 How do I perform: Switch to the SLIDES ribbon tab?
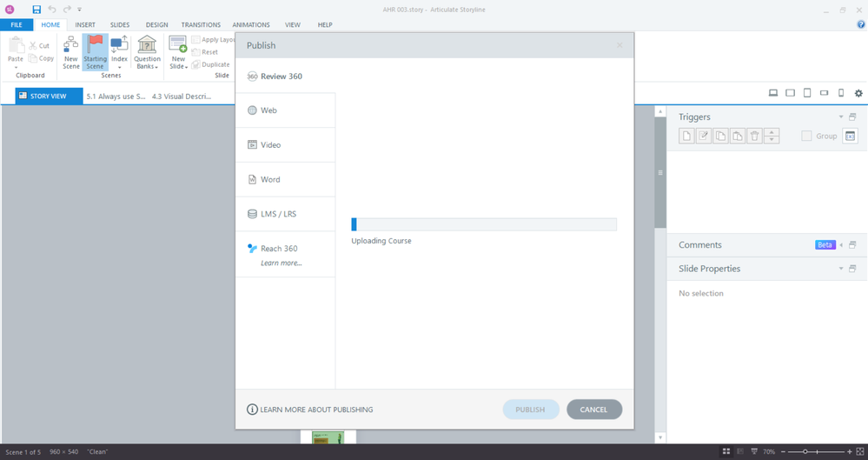pos(120,25)
